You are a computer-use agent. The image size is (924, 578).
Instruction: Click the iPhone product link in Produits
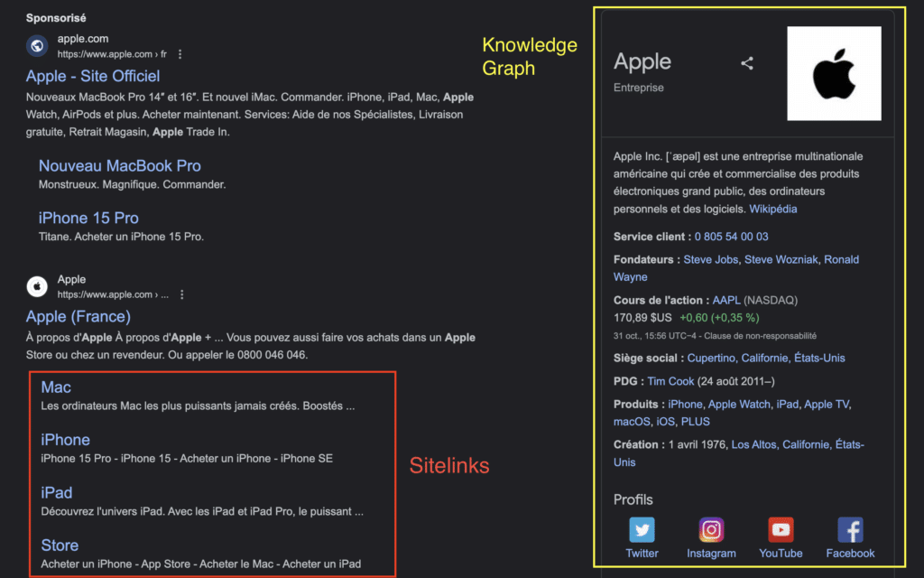(x=685, y=405)
